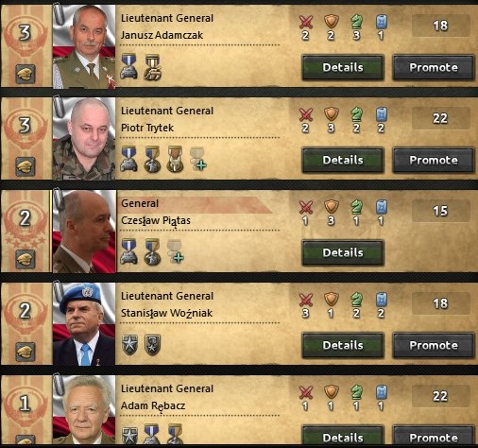The width and height of the screenshot is (478, 448).
Task: Click attack crossed-swords icon for Janusz Adamczak
Action: tap(306, 22)
